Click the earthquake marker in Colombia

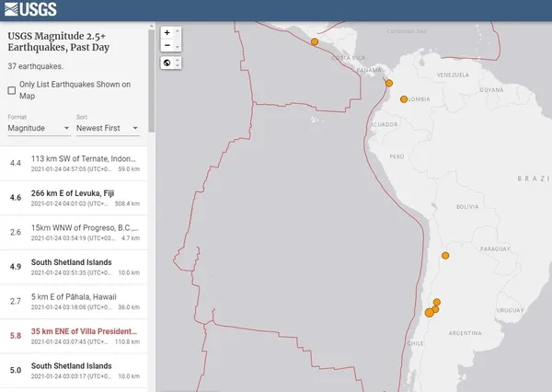point(403,98)
